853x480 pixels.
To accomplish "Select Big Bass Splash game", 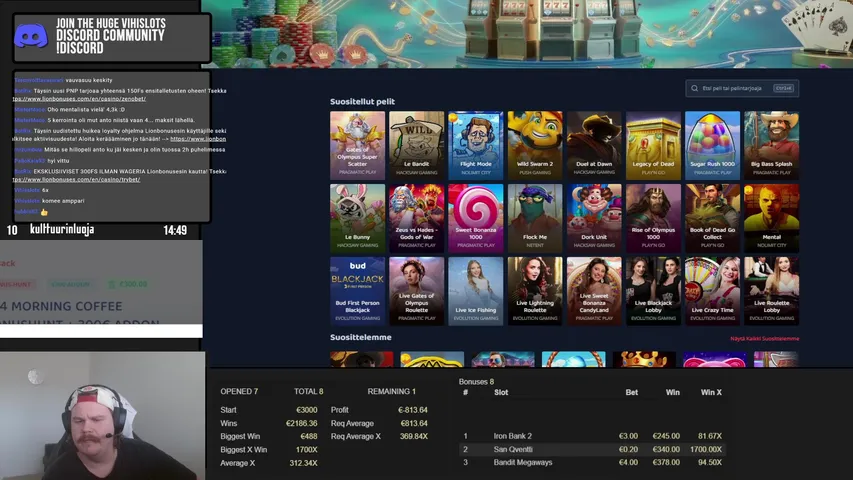I will pyautogui.click(x=771, y=145).
